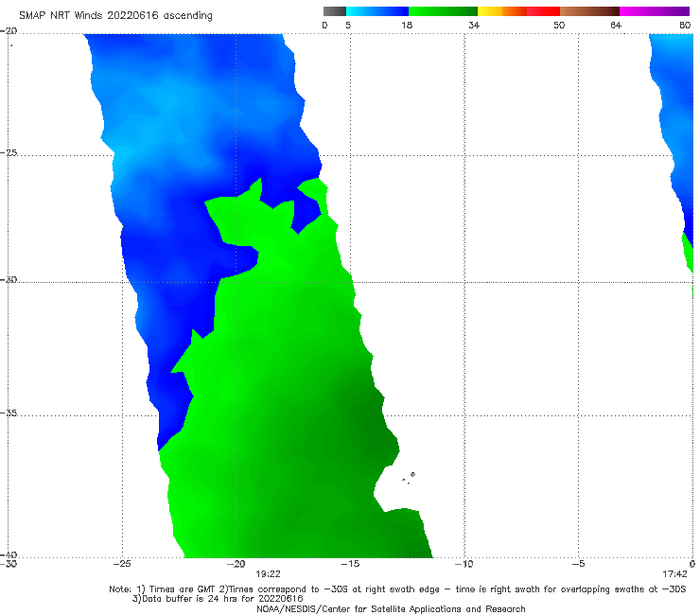The image size is (700, 615).
Task: Click the '80' label under the color bar
Action: point(685,26)
